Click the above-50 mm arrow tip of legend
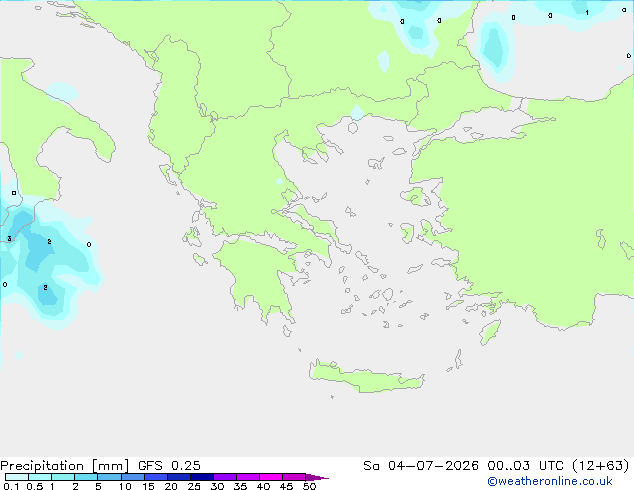The width and height of the screenshot is (634, 490). 317,477
